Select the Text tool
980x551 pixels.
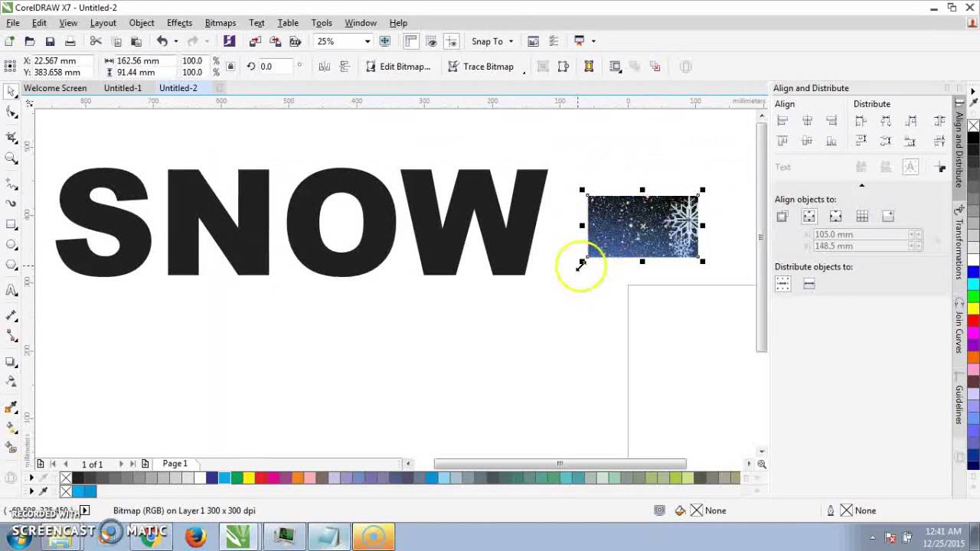(11, 290)
